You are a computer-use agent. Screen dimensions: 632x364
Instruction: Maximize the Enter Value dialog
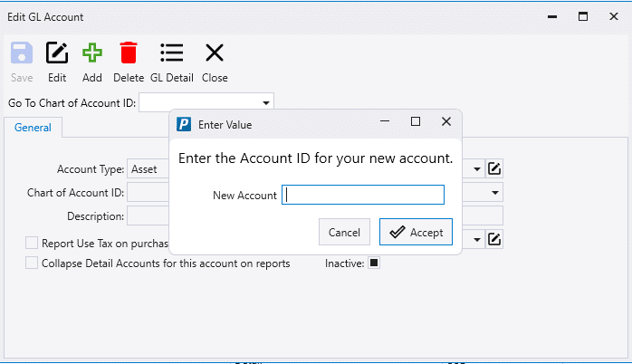tap(416, 121)
